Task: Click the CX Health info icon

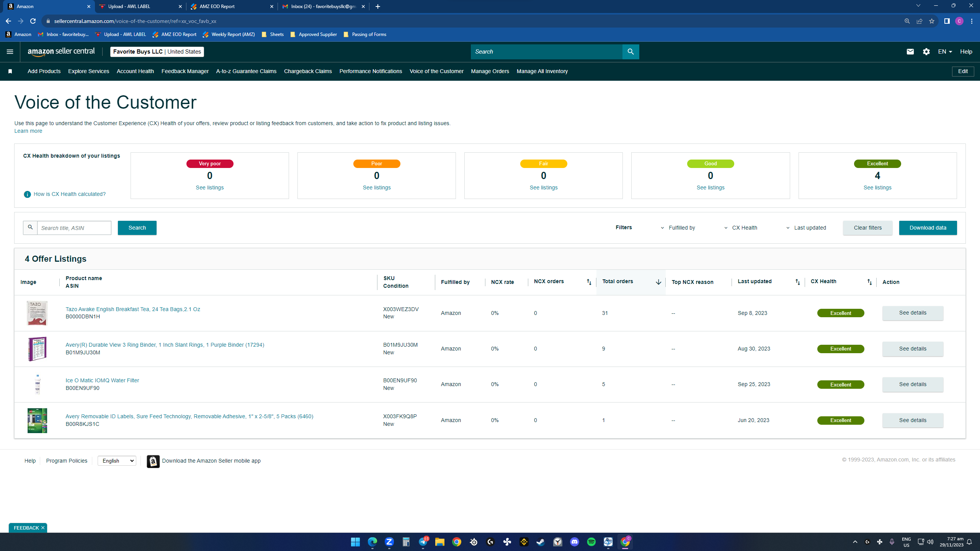Action: [27, 194]
